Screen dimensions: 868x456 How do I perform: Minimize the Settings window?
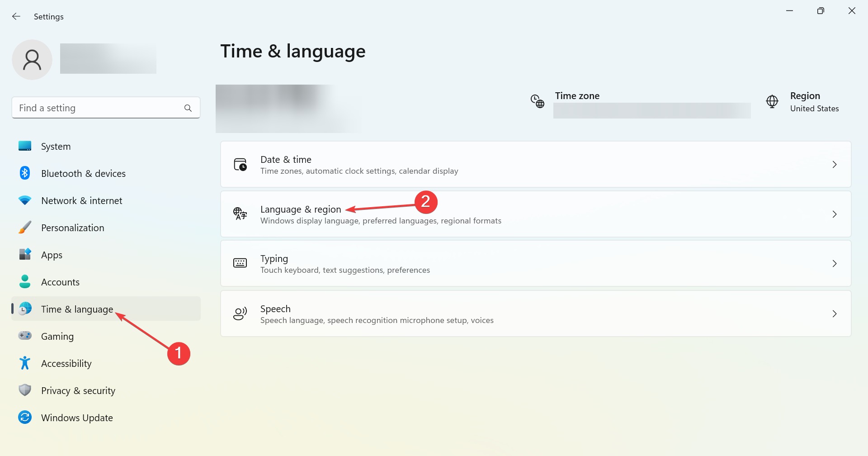pos(790,10)
